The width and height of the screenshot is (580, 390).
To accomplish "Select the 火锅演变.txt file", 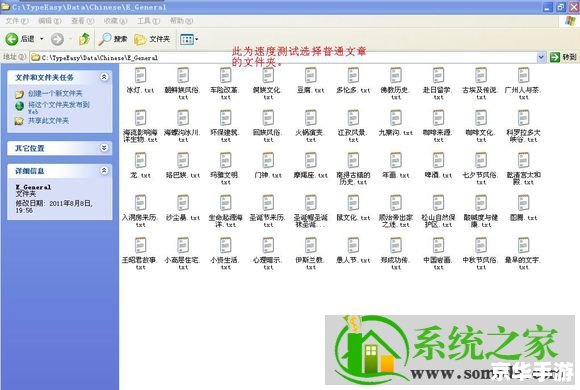I will click(311, 126).
